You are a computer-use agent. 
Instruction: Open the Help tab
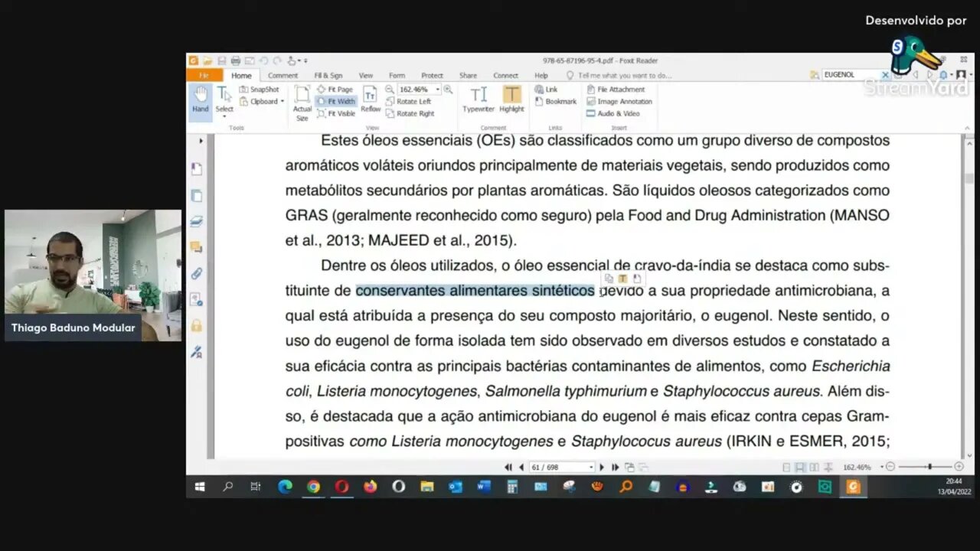click(x=541, y=75)
